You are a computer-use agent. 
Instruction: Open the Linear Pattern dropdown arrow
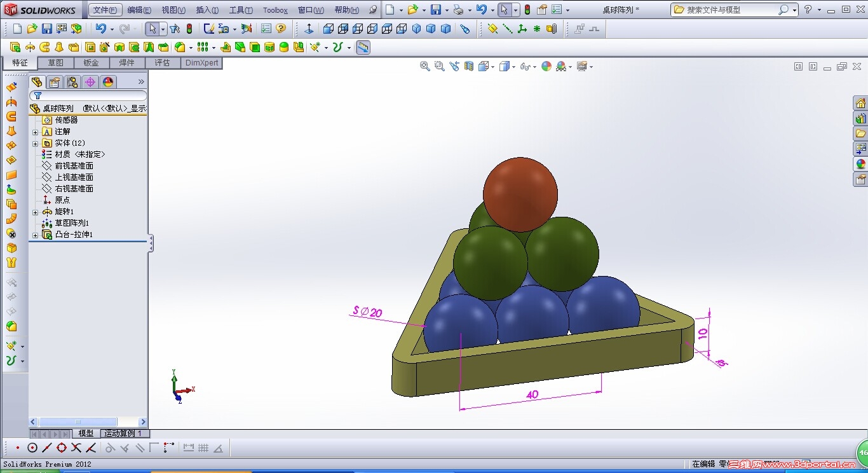point(214,48)
